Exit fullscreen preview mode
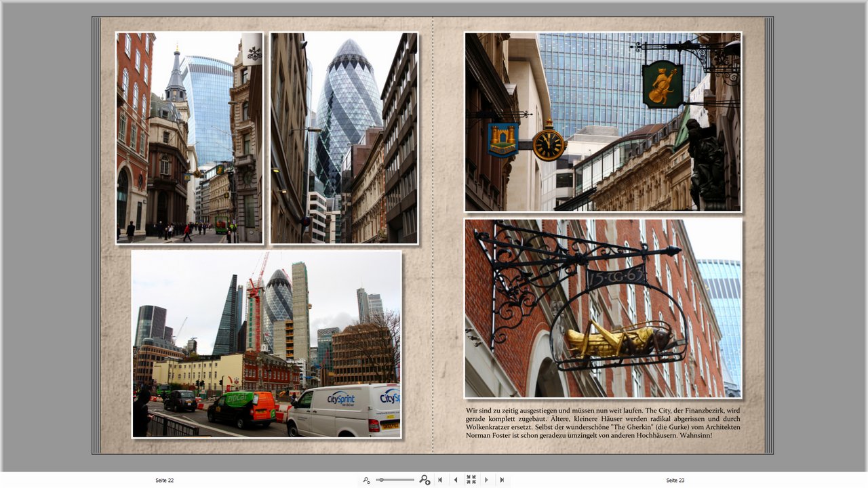868x488 pixels. [471, 480]
